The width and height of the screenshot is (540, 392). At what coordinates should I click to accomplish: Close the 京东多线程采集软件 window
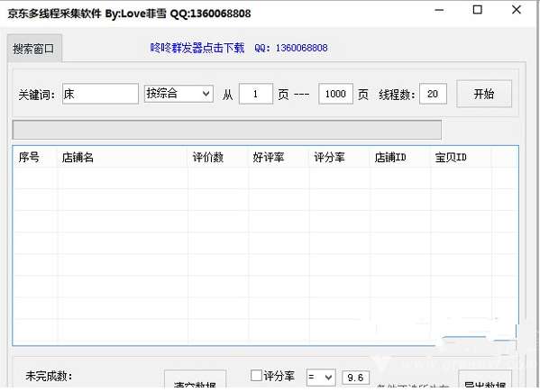point(517,10)
